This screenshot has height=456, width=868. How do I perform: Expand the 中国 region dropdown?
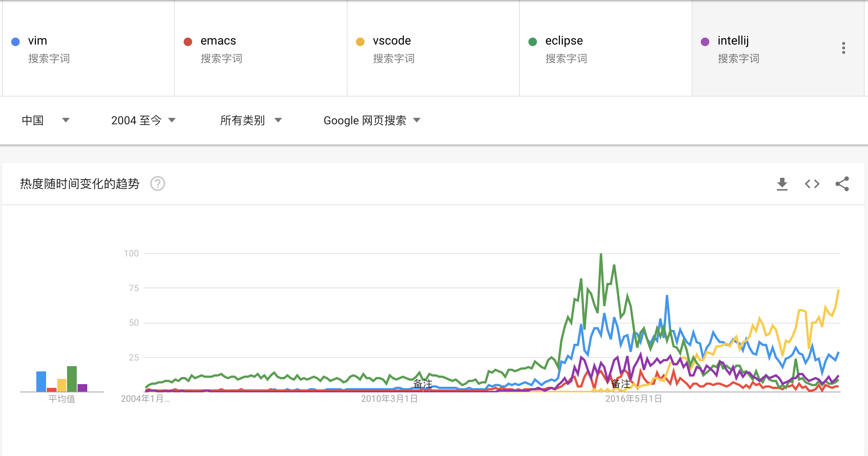46,120
